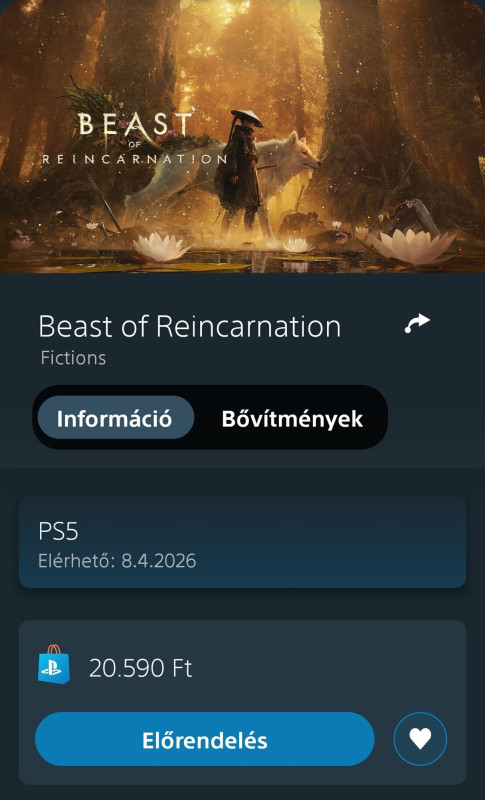This screenshot has width=485, height=800.
Task: Open the Bővítmények tab
Action: (x=292, y=418)
